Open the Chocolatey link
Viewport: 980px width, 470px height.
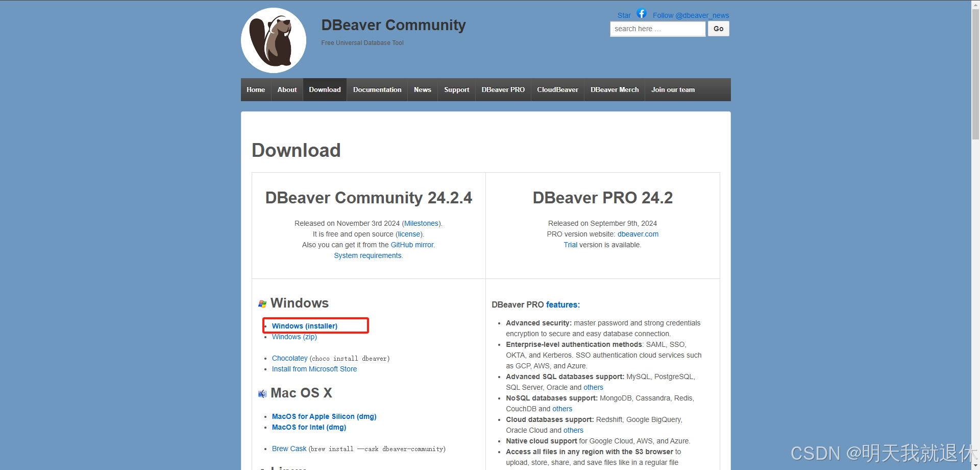[290, 358]
